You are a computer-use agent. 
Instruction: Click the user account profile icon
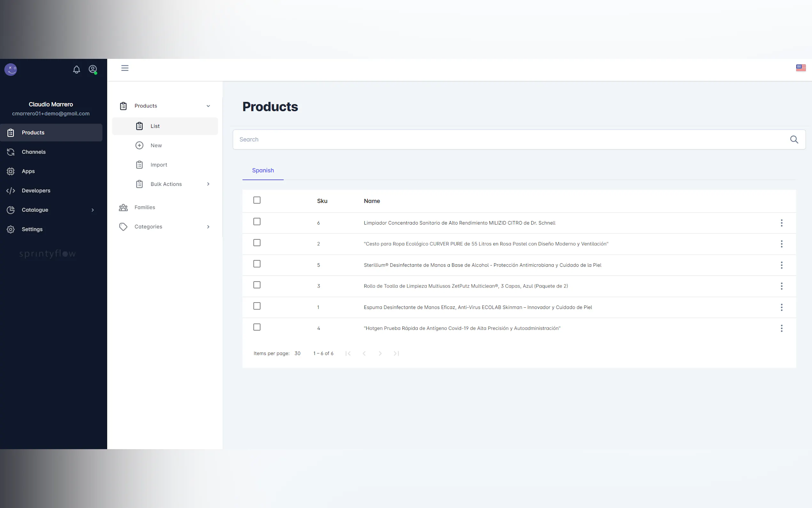point(93,69)
